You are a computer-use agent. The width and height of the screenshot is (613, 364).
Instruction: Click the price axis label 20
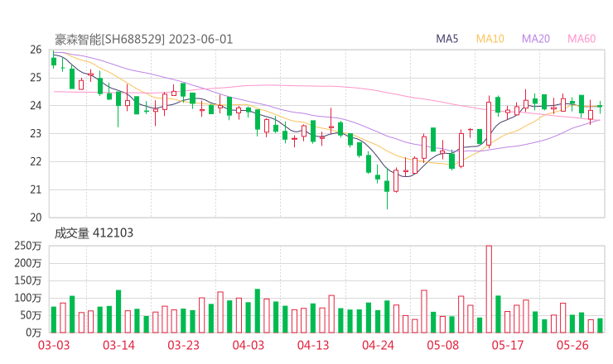point(36,218)
